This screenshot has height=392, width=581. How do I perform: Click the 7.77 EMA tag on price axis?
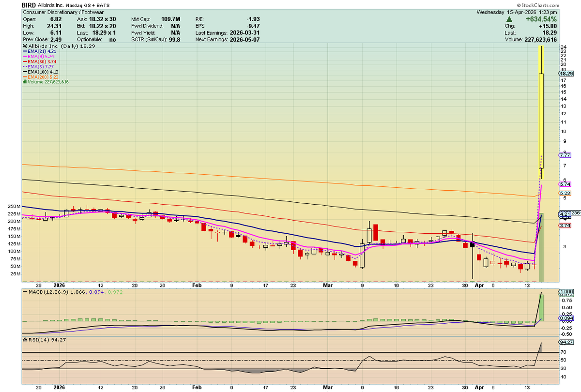pos(565,155)
